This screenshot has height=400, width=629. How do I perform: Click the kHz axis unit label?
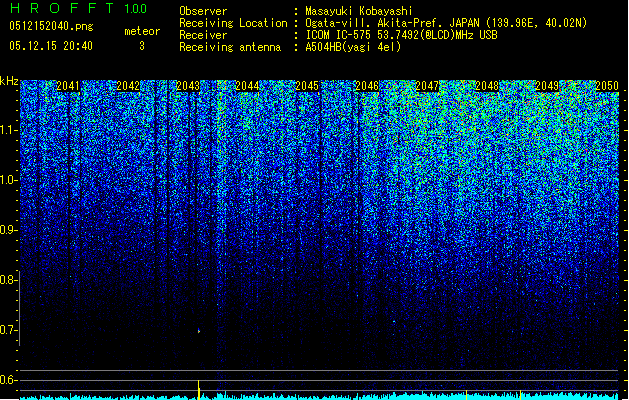9,81
